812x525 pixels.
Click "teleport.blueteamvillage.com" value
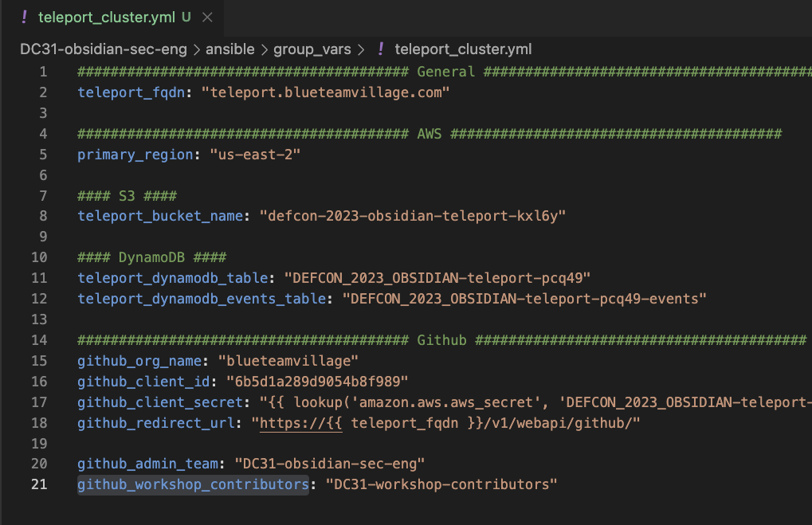click(325, 92)
